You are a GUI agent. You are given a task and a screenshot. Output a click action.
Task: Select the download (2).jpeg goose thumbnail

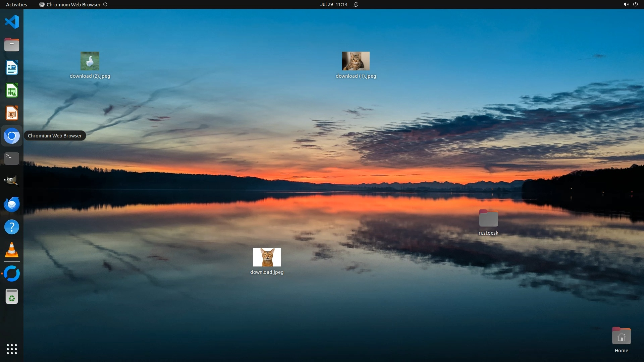pos(90,61)
